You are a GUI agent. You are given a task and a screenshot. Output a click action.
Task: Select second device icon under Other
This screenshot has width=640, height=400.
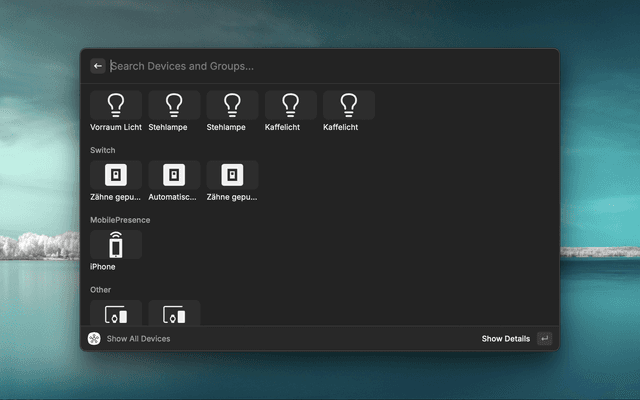(x=174, y=313)
